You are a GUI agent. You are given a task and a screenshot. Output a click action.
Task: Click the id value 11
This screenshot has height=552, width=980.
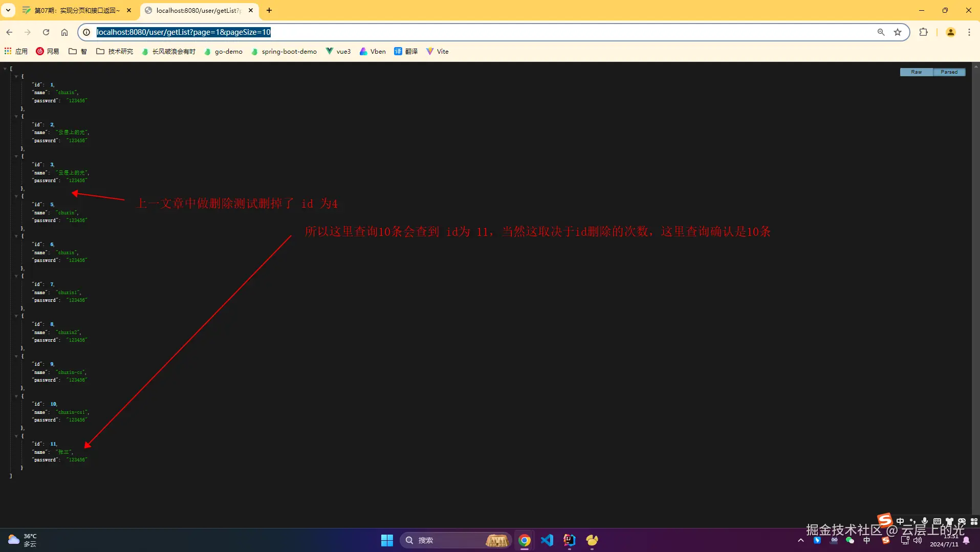click(x=53, y=444)
